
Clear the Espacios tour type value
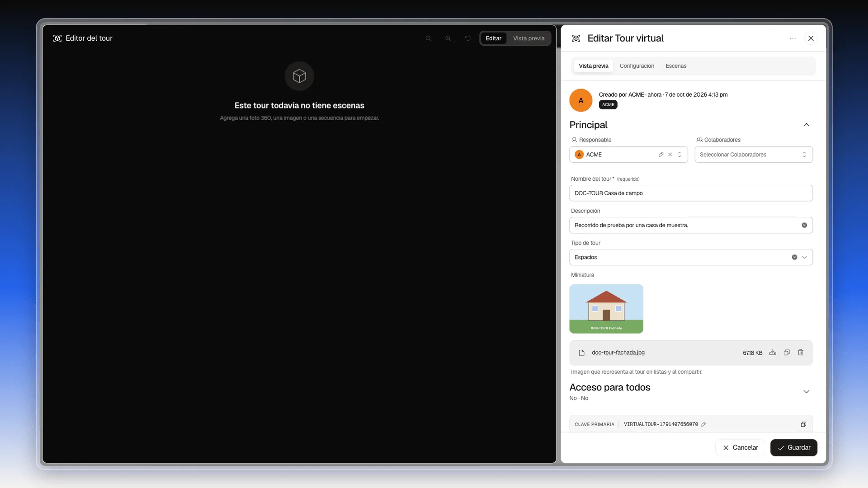794,257
